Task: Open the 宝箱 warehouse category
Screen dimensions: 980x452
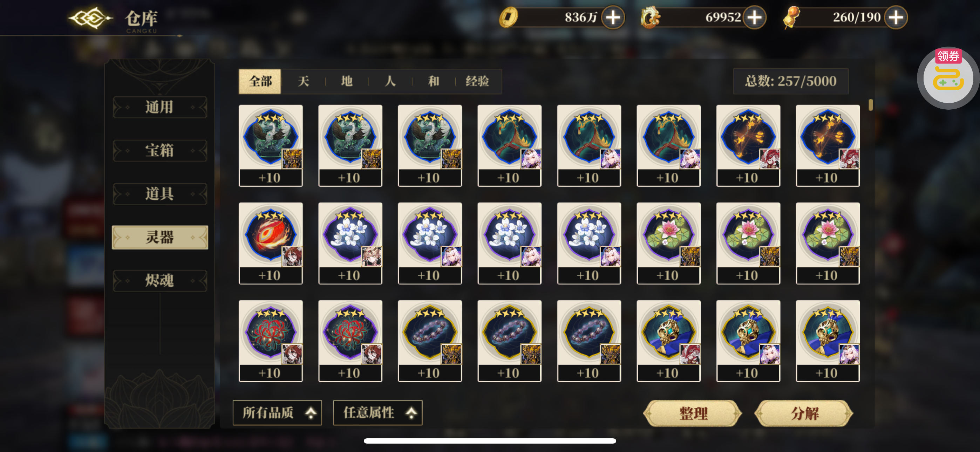Action: [160, 150]
